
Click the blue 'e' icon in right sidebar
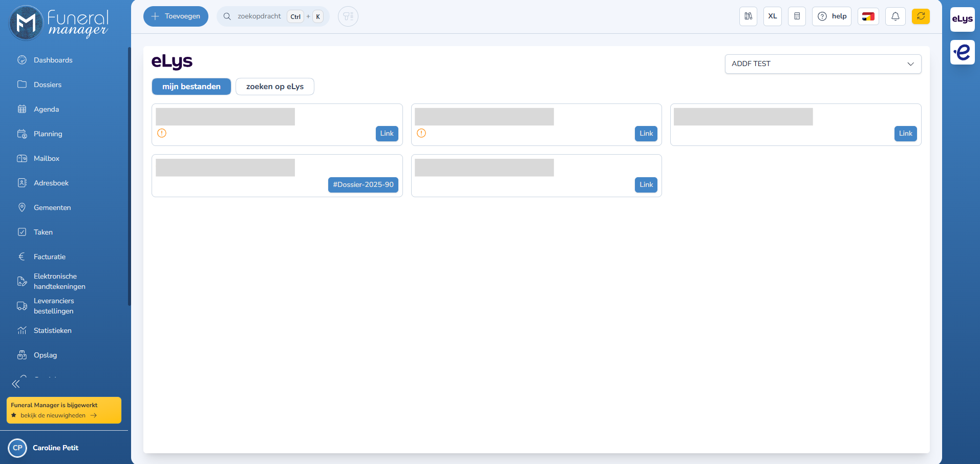(963, 52)
